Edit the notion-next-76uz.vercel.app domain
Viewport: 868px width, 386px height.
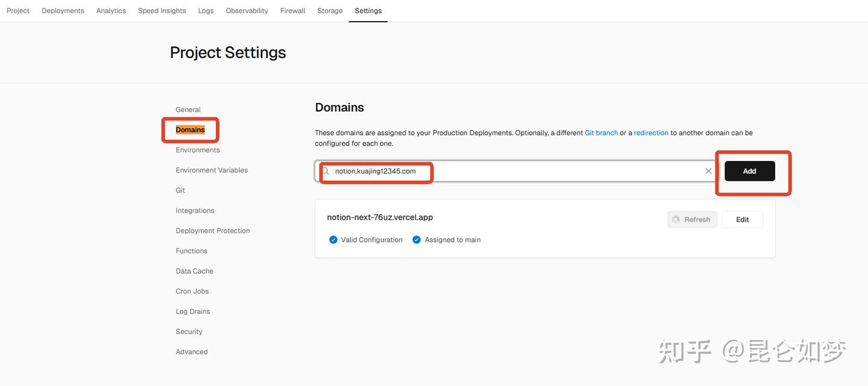(x=743, y=220)
